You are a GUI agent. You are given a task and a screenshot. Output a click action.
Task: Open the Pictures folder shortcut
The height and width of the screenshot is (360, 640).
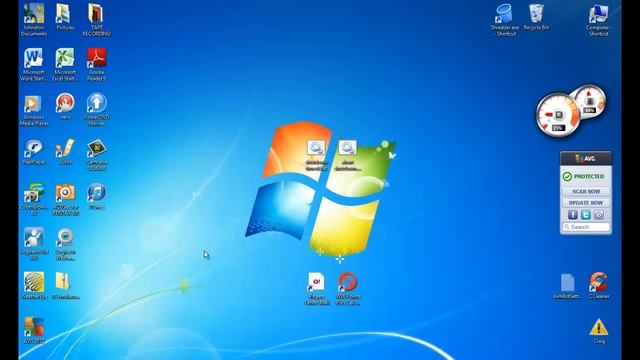[x=65, y=17]
